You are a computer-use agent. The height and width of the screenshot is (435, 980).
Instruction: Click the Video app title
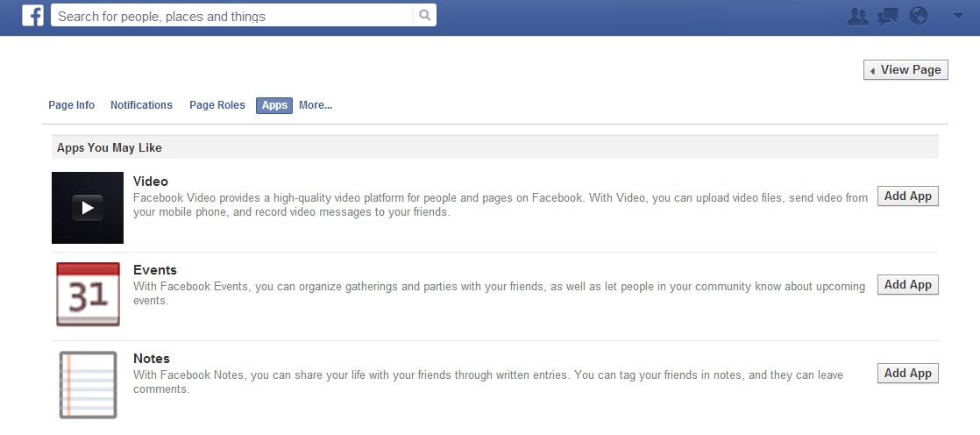pos(151,182)
